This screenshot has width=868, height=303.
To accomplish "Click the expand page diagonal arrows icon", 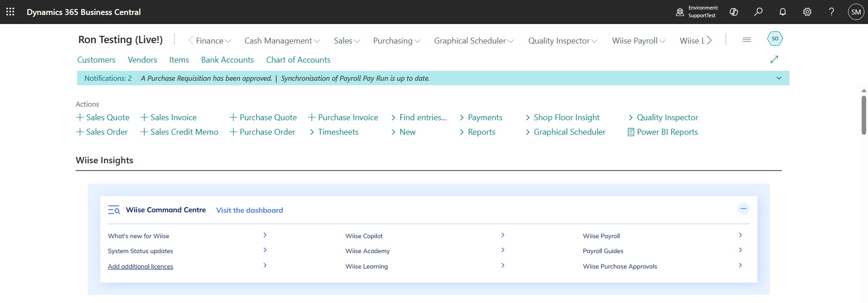I will [x=774, y=59].
